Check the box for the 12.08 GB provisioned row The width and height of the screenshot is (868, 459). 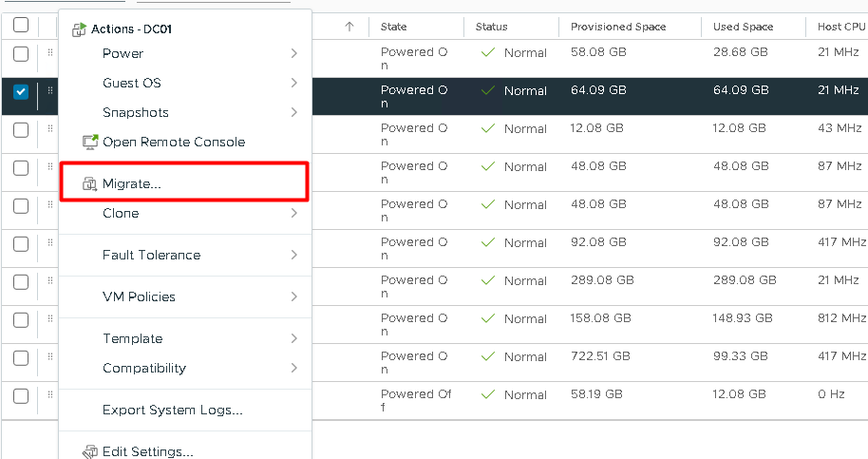click(21, 129)
